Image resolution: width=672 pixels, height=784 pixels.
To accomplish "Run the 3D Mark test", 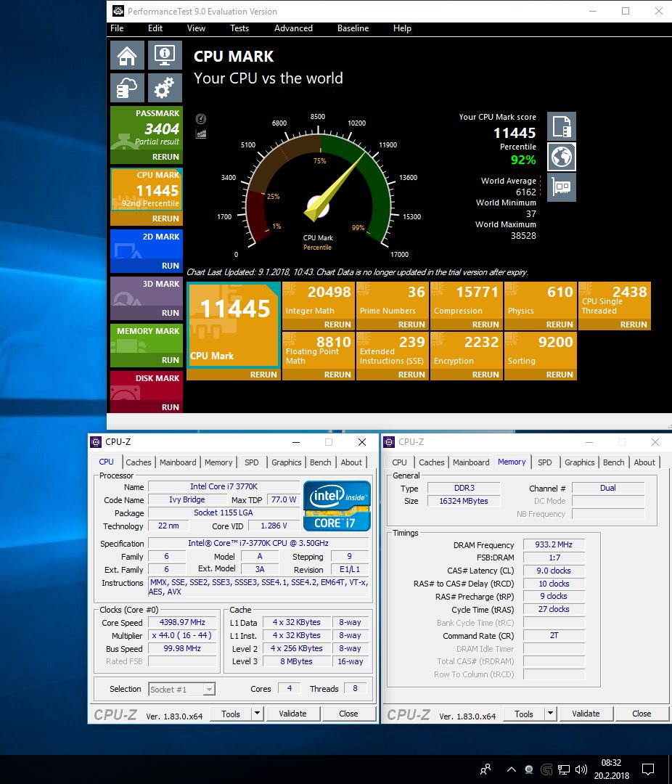I will pyautogui.click(x=170, y=313).
